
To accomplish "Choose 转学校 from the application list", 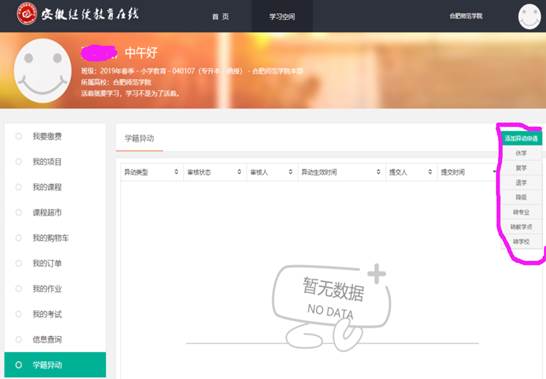I will click(x=521, y=241).
